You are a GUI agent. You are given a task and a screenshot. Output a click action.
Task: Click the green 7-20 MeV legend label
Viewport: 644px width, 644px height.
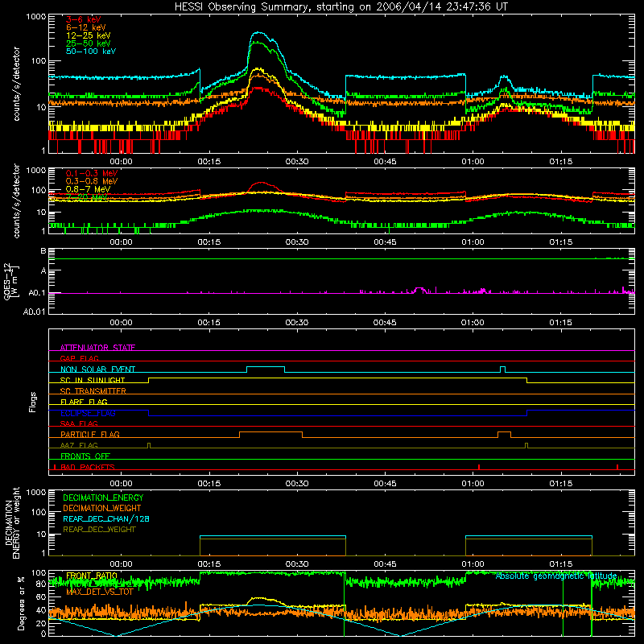[87, 197]
